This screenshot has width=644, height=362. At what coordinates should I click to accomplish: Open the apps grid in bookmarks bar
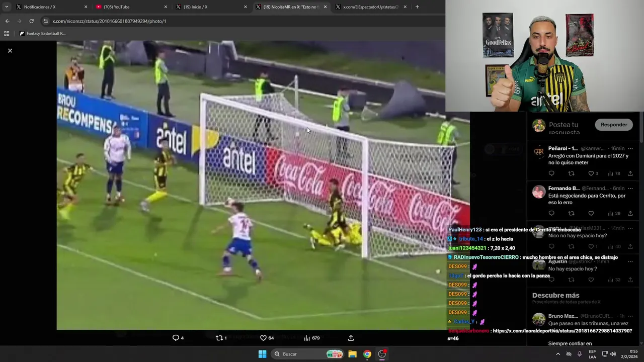[x=7, y=34]
